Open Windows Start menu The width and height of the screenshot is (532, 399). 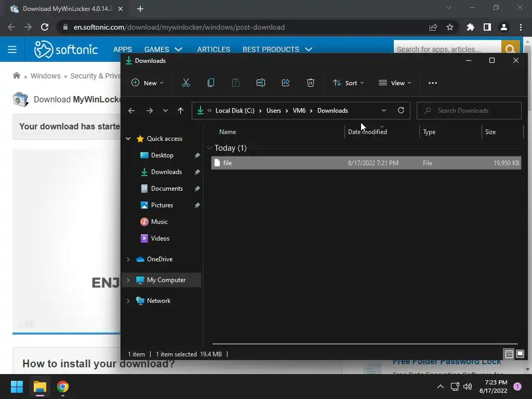tap(17, 387)
